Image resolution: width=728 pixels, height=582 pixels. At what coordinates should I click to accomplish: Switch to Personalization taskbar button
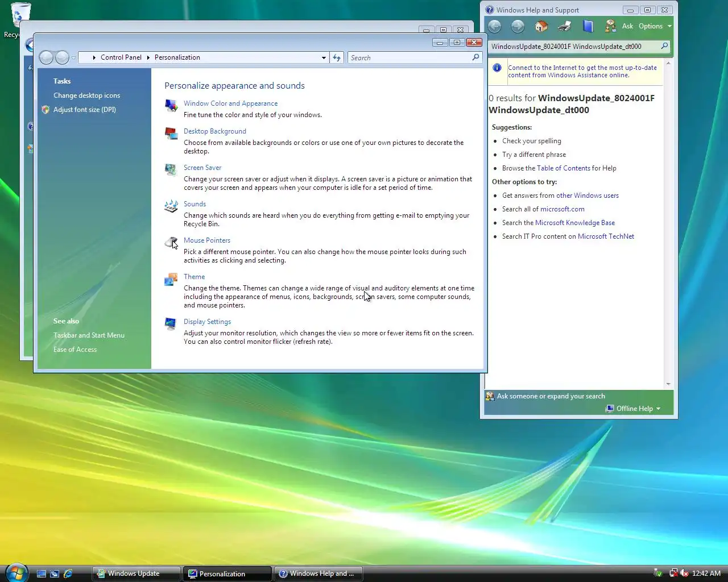(x=227, y=573)
